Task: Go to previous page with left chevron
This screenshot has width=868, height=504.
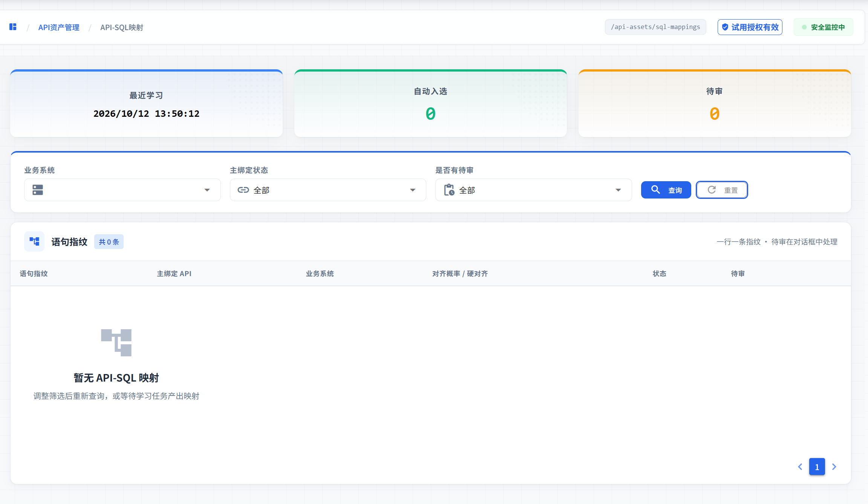Action: tap(800, 467)
